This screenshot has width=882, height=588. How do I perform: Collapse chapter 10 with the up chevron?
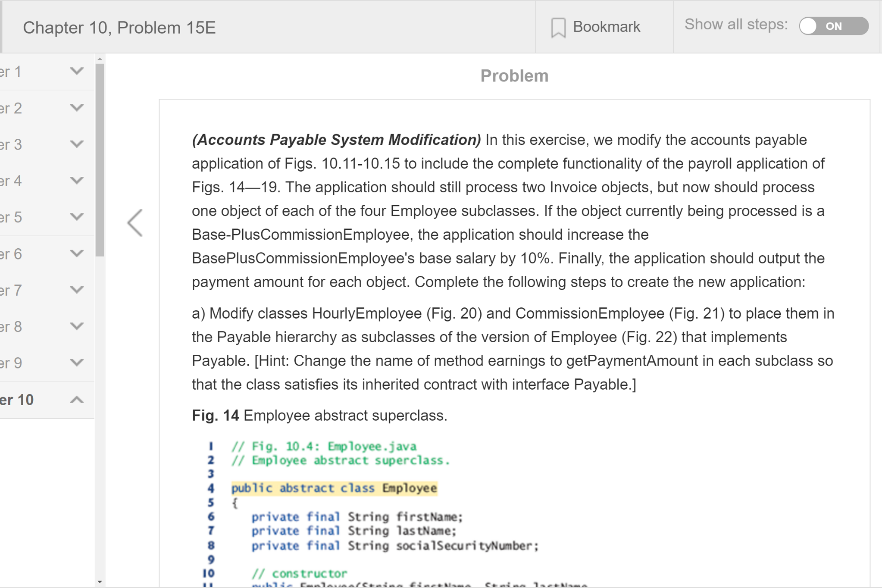point(76,400)
